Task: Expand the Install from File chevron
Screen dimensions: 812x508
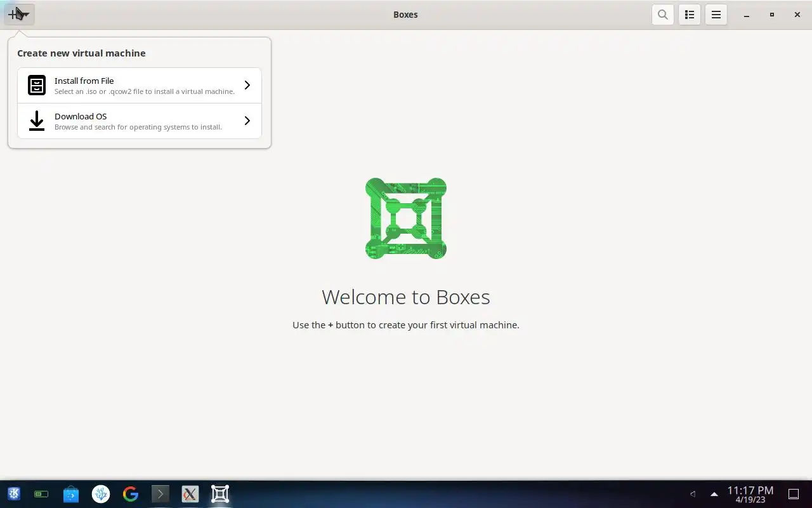Action: click(x=247, y=85)
